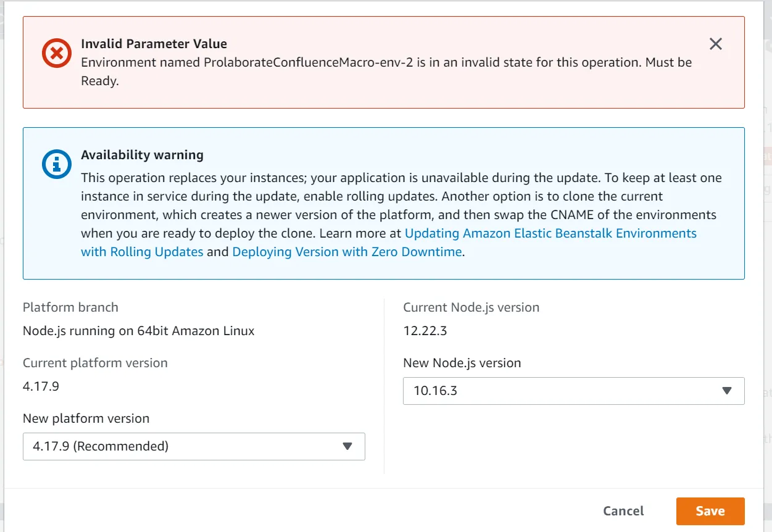Click the red error icon
This screenshot has width=772, height=532.
click(56, 53)
